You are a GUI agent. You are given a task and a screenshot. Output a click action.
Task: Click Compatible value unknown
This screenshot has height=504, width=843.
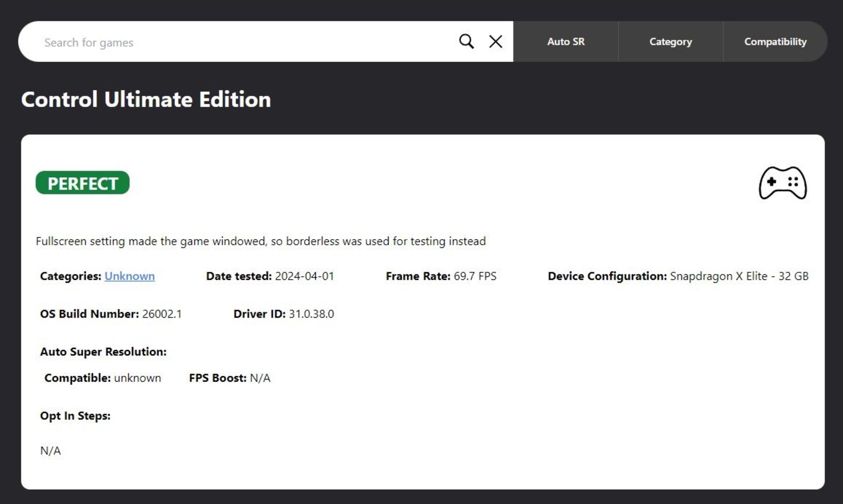[137, 378]
